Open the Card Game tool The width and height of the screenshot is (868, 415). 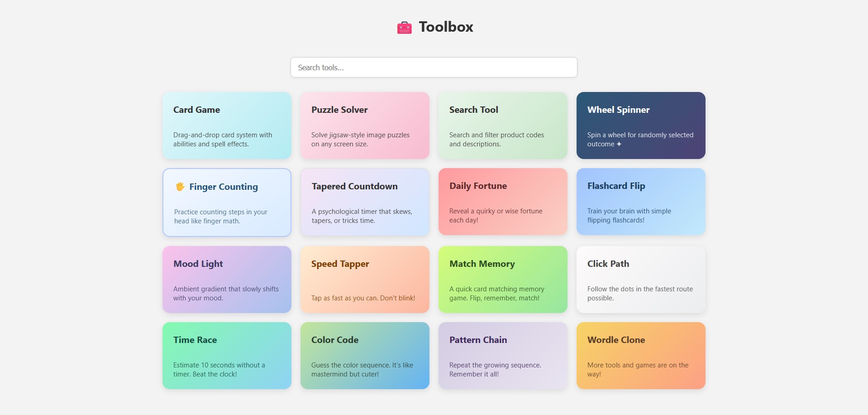(227, 125)
